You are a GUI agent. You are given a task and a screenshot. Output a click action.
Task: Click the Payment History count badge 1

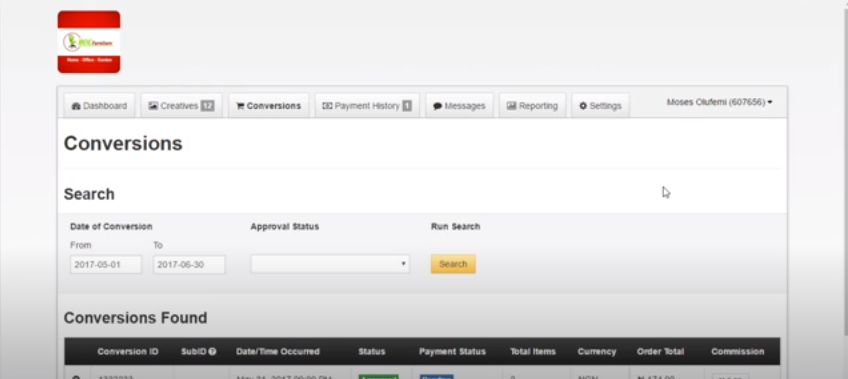click(407, 106)
